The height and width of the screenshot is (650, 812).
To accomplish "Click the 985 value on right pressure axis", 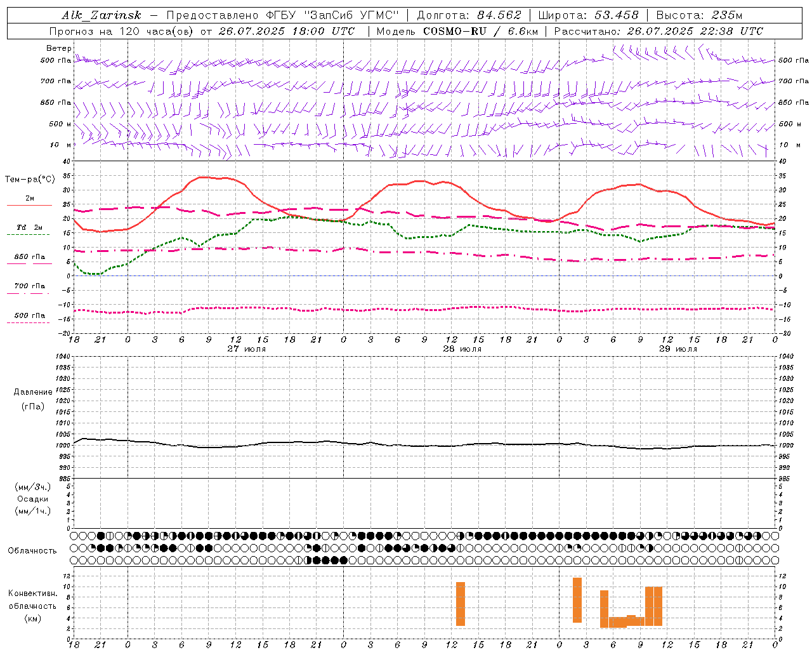I will click(x=784, y=479).
